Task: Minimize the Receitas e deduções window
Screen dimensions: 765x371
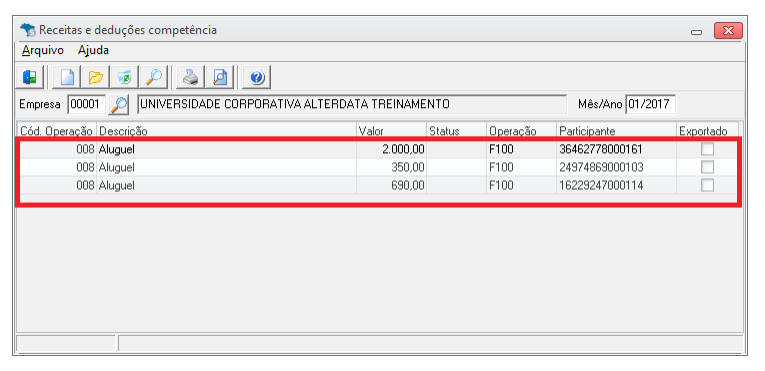Action: (696, 31)
